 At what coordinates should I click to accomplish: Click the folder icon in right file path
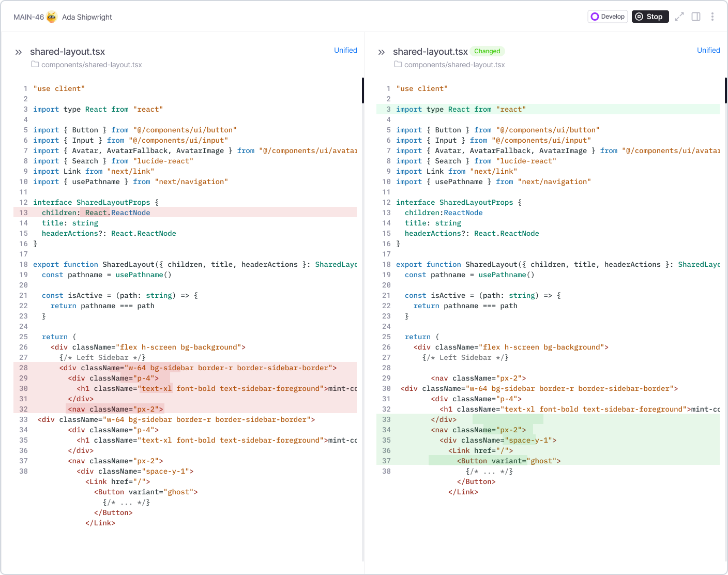click(398, 65)
